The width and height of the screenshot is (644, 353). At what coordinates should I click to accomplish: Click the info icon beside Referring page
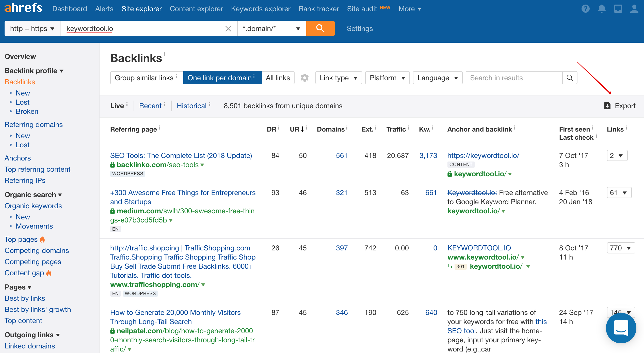159,128
